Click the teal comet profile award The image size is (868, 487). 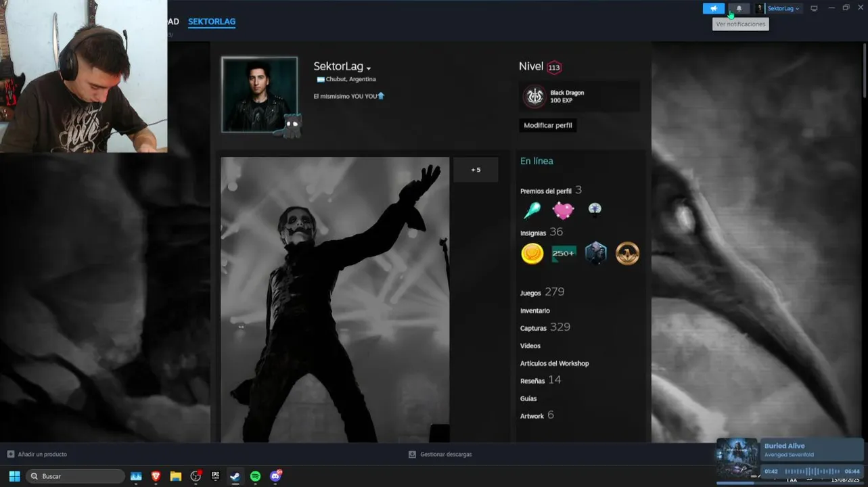tap(532, 210)
